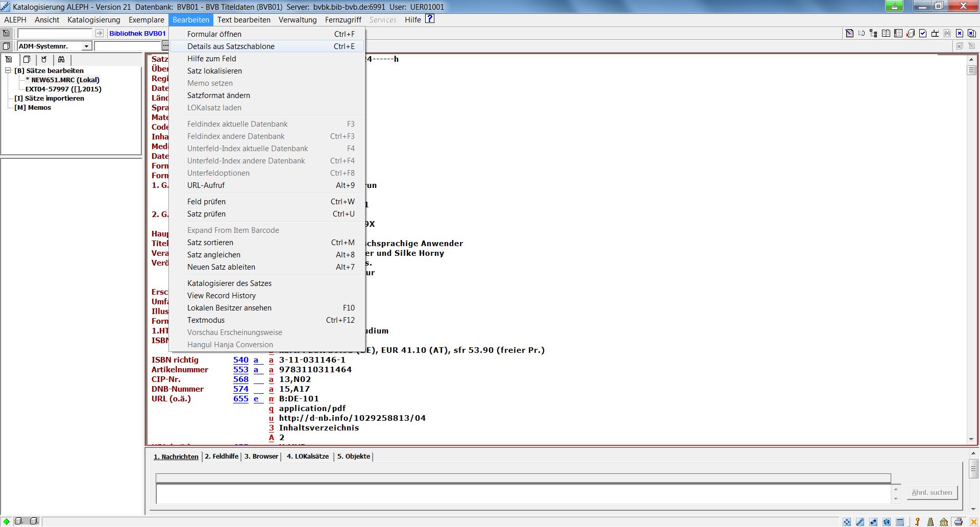The image size is (980, 527).
Task: Click the key icon in status bar
Action: 917,521
